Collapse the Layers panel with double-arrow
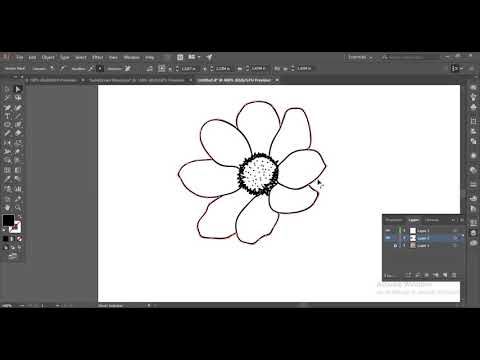Image resolution: width=480 pixels, height=360 pixels. click(x=453, y=220)
